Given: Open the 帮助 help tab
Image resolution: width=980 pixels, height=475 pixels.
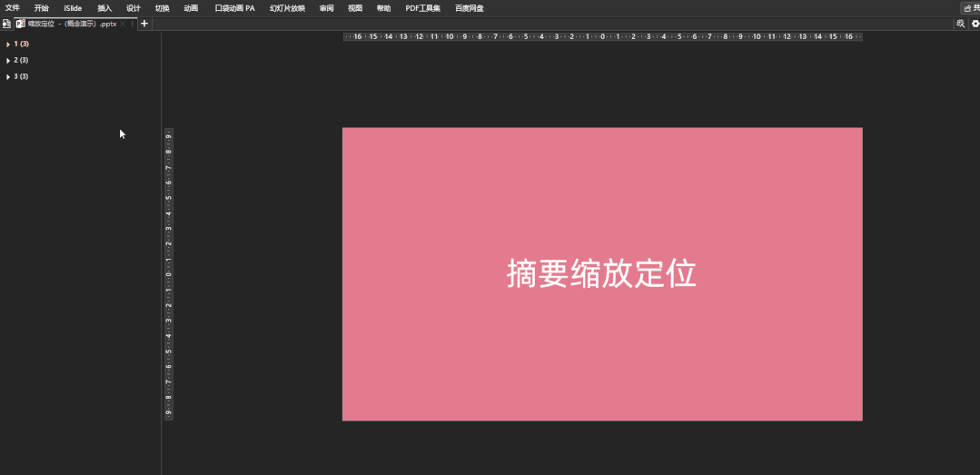Looking at the screenshot, I should pos(384,8).
